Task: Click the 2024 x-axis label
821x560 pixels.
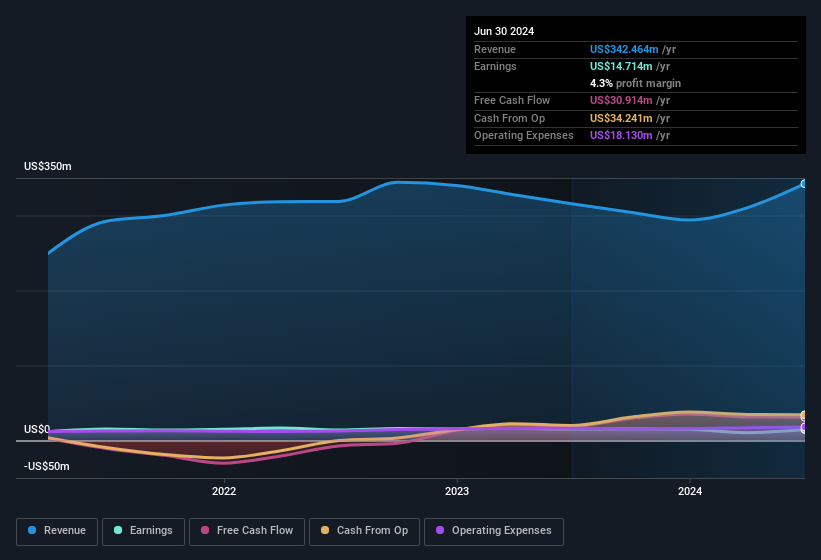Action: coord(690,491)
